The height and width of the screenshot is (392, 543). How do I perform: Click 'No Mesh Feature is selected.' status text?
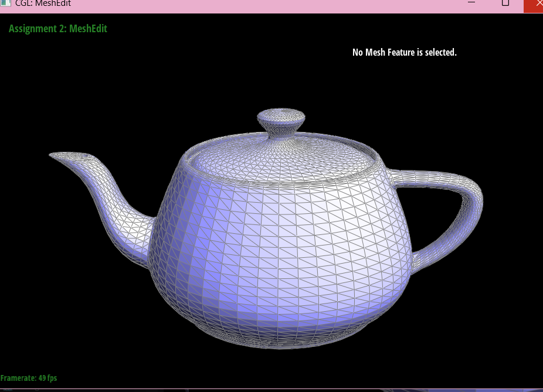tap(405, 52)
